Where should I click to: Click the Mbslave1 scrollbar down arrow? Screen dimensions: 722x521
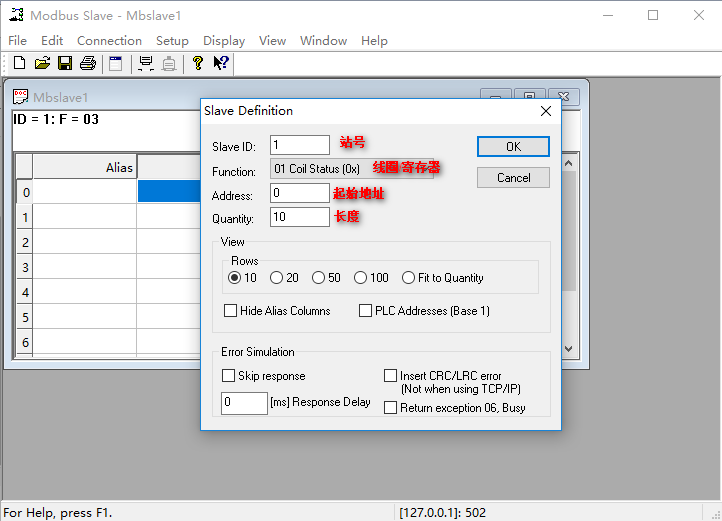pos(569,349)
